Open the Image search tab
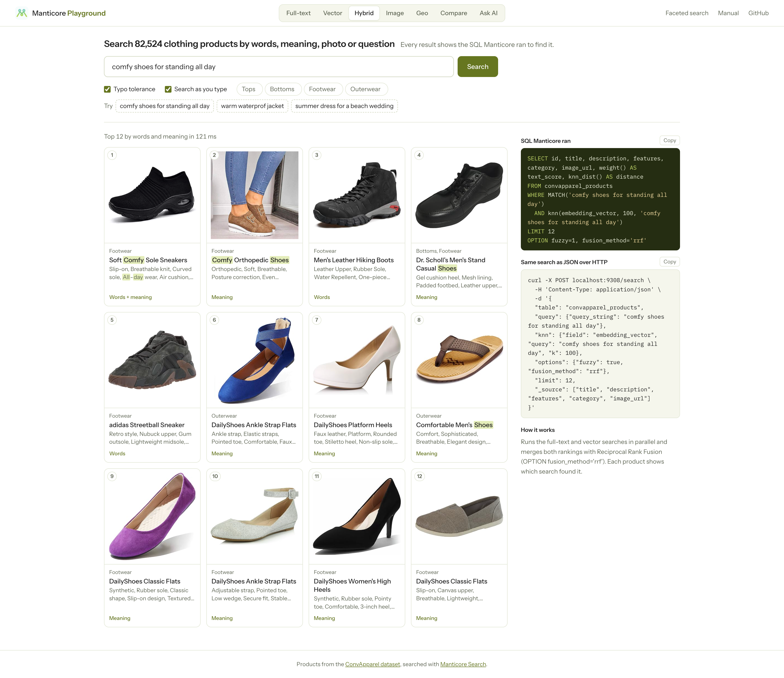The width and height of the screenshot is (784, 678). 395,13
